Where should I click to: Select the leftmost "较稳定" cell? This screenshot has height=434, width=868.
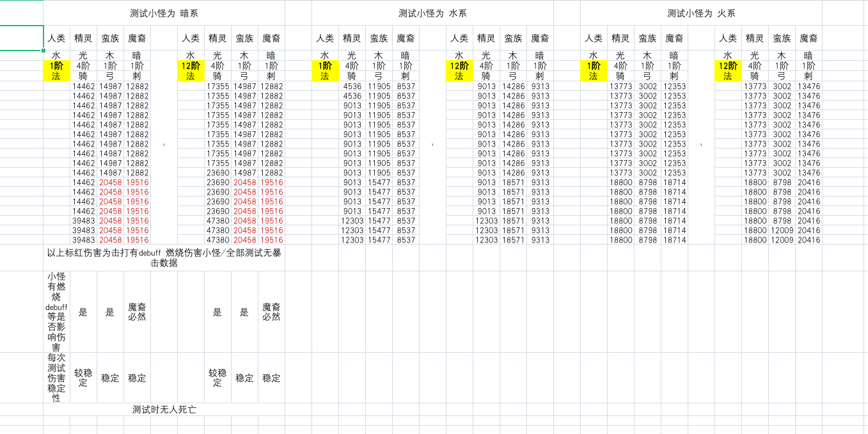(x=83, y=378)
